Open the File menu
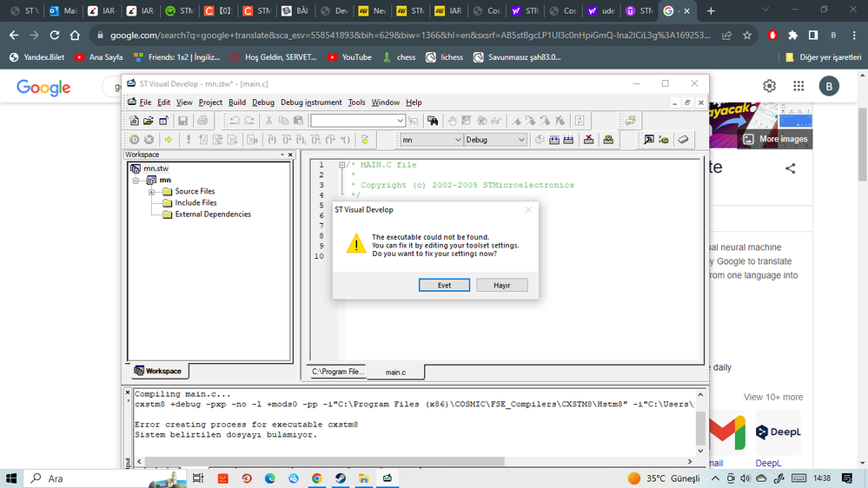Viewport: 868px width, 488px height. click(x=145, y=102)
